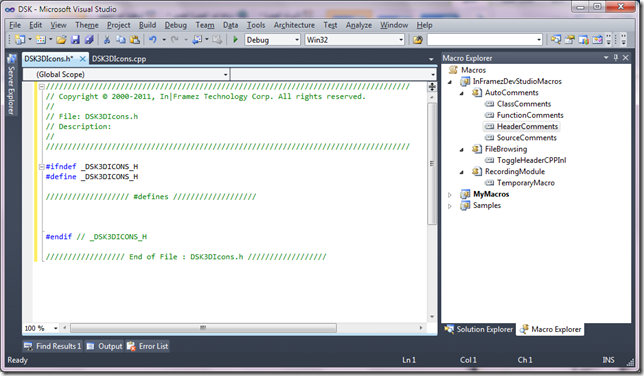Image resolution: width=644 pixels, height=376 pixels.
Task: Start debugging with green play icon
Action: pos(235,40)
